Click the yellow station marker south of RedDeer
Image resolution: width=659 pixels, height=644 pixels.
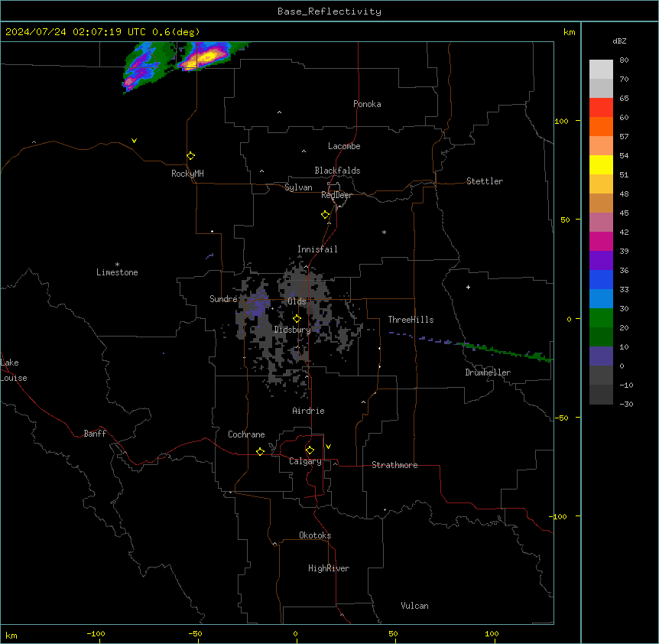[325, 215]
